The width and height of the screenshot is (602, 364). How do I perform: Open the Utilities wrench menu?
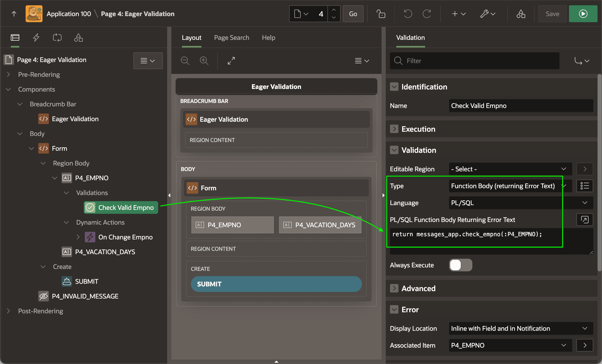tap(487, 14)
